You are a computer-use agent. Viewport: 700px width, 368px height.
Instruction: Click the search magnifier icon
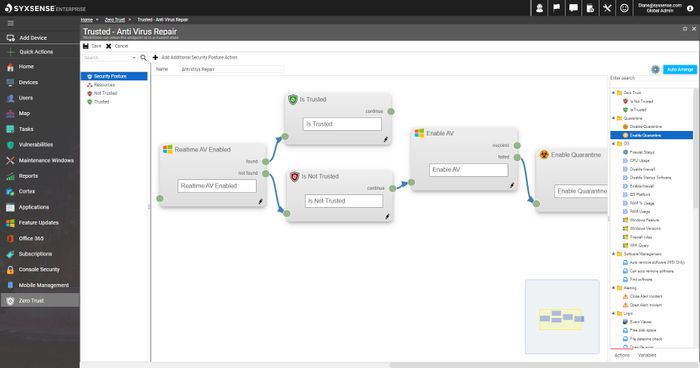143,58
